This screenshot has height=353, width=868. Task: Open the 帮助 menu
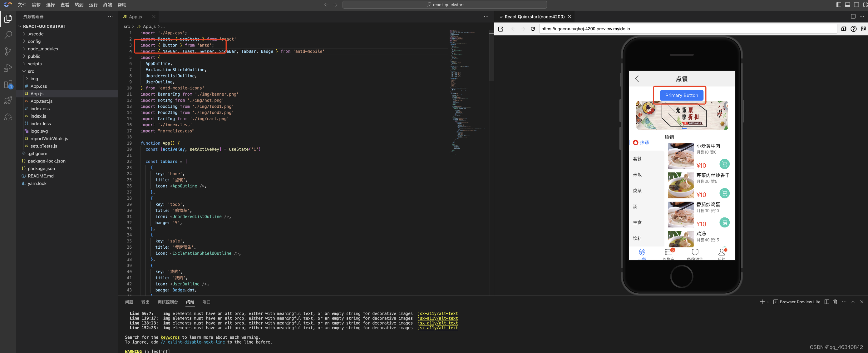(x=122, y=5)
